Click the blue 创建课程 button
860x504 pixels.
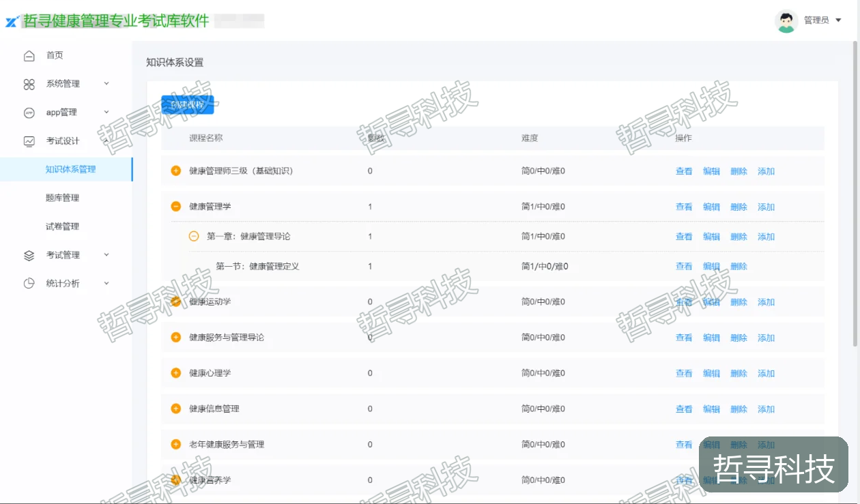(188, 105)
